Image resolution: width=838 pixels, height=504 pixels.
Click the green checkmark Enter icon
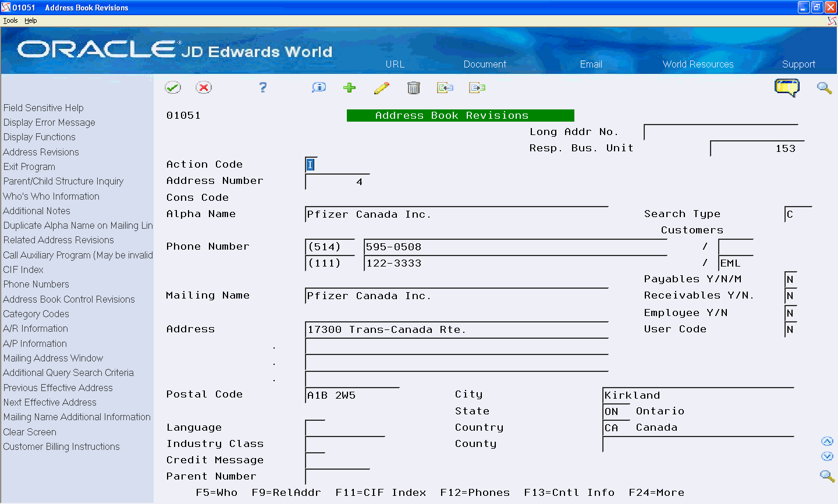(x=173, y=87)
